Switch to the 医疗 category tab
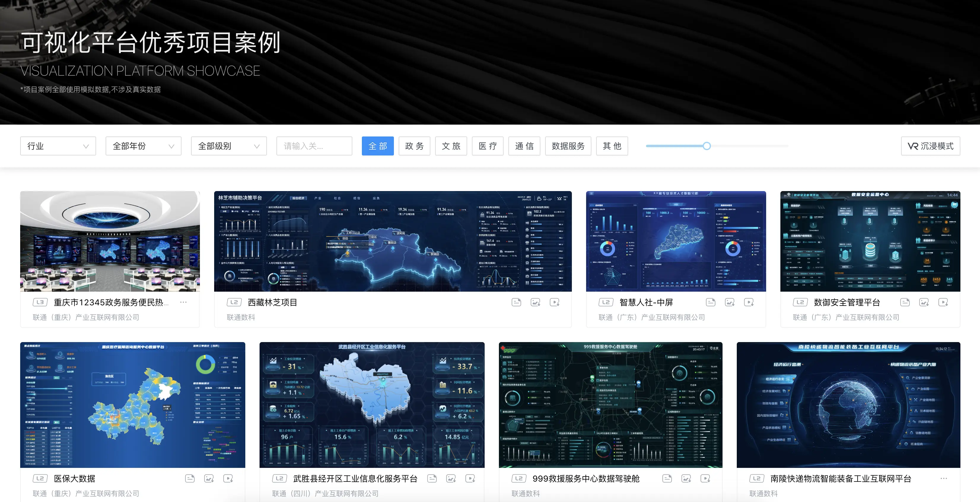Viewport: 980px width, 502px height. click(487, 146)
